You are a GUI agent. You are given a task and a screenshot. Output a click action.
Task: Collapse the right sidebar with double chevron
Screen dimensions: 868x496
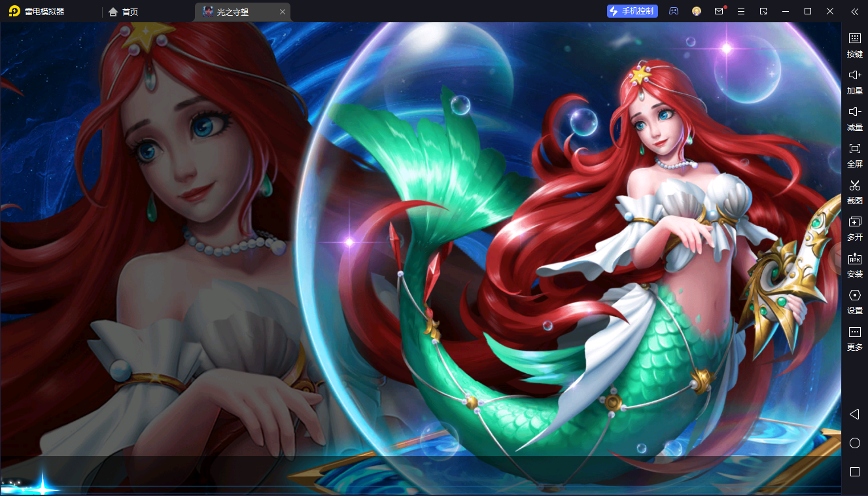click(x=854, y=11)
